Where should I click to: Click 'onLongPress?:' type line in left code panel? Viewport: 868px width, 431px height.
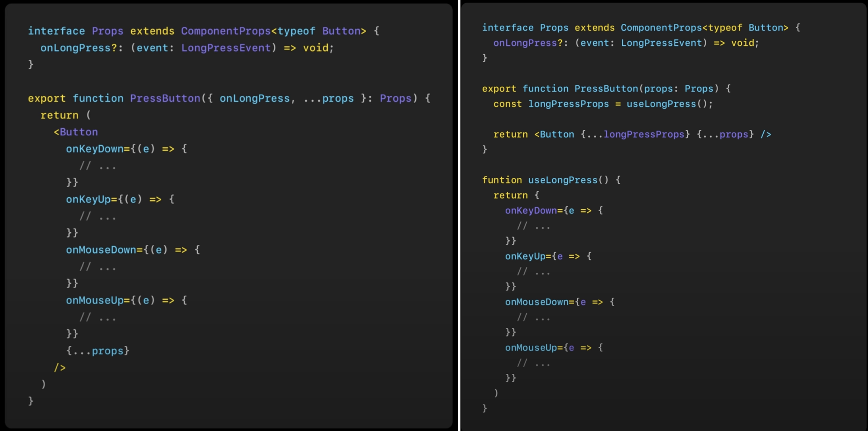(187, 48)
